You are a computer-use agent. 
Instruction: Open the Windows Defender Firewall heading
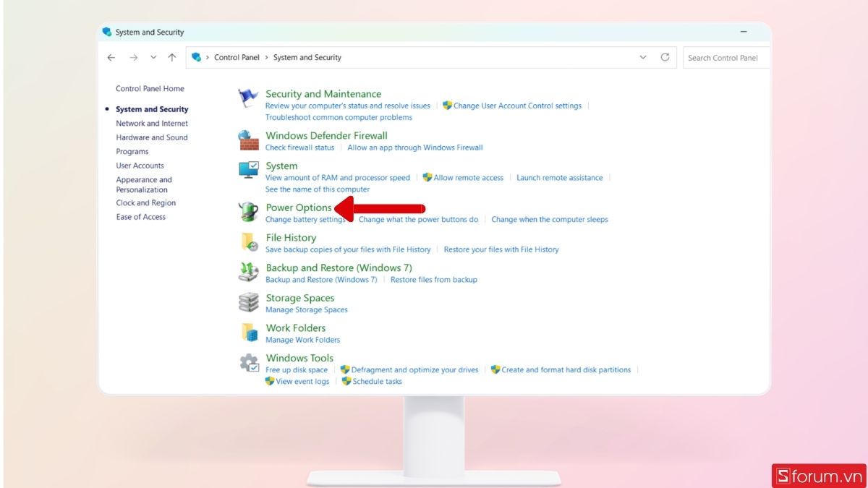click(x=326, y=135)
